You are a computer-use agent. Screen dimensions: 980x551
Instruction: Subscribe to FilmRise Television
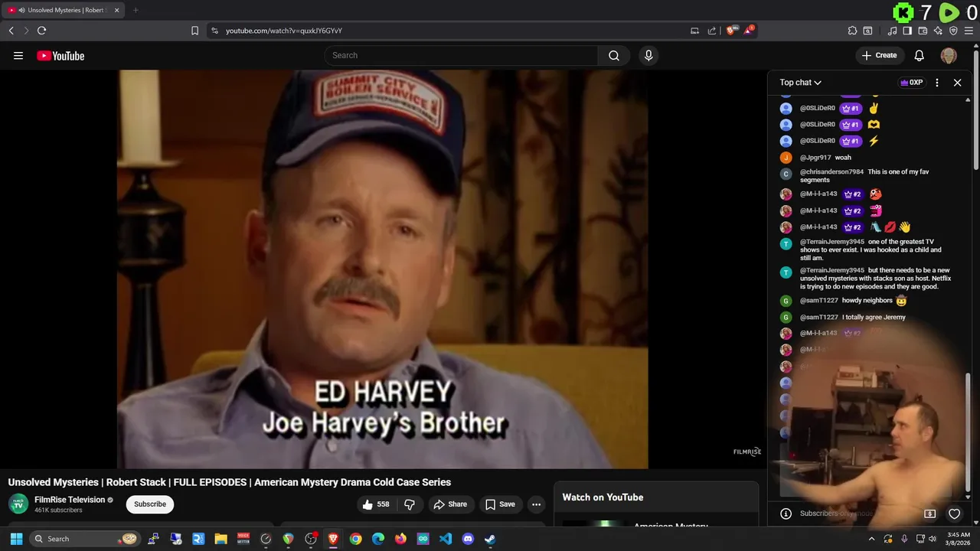click(150, 504)
